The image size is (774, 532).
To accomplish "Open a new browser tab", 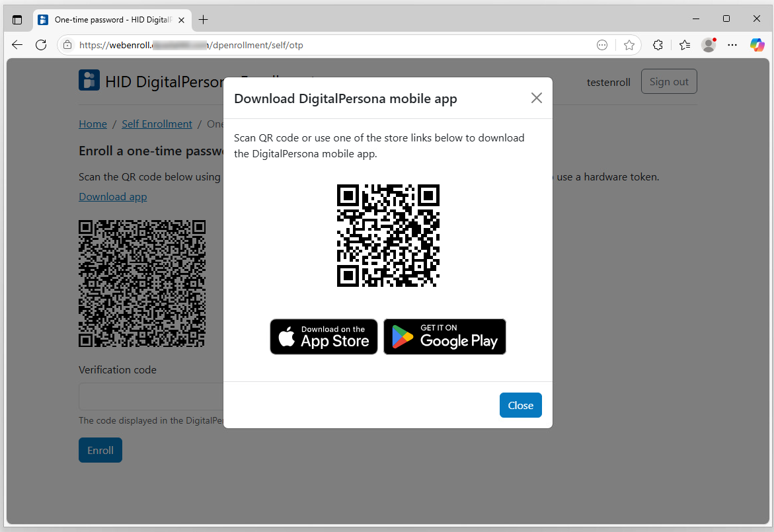I will point(203,20).
